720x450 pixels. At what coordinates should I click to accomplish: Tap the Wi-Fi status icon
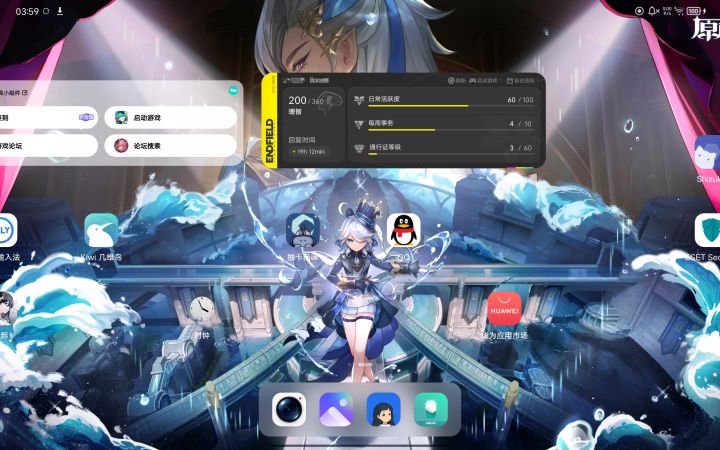pyautogui.click(x=679, y=11)
